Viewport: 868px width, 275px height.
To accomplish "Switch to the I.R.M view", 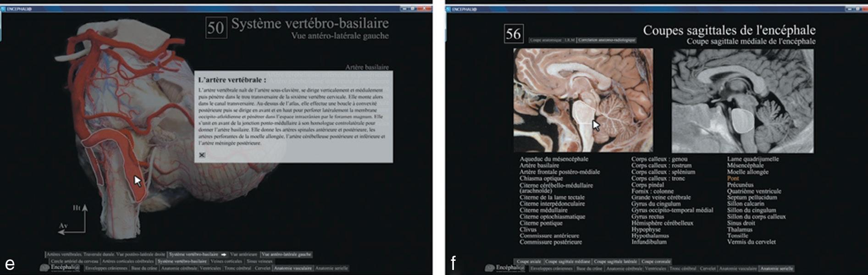I will click(x=569, y=40).
